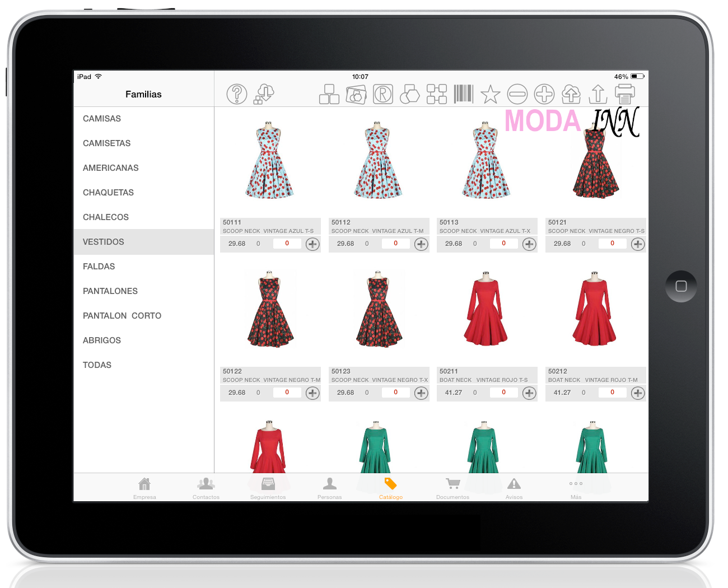Screen dimensions: 728x588
Task: Click the star favorites icon
Action: pyautogui.click(x=490, y=94)
